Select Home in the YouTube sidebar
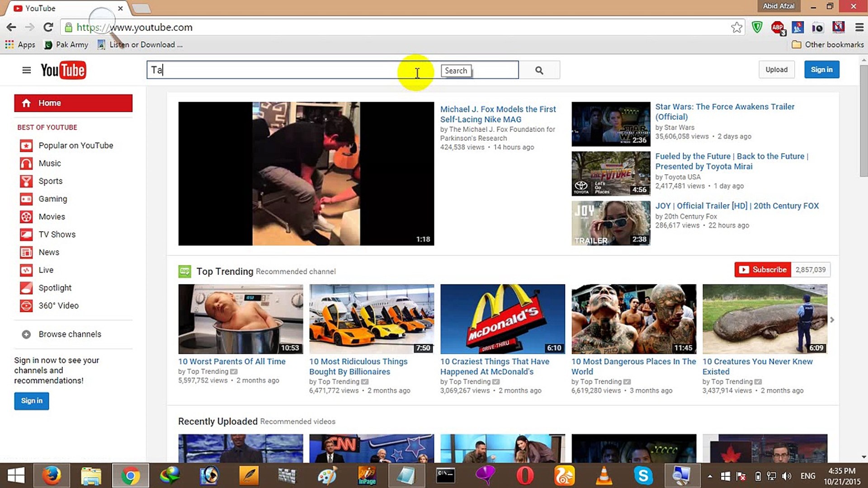This screenshot has height=488, width=868. click(49, 103)
